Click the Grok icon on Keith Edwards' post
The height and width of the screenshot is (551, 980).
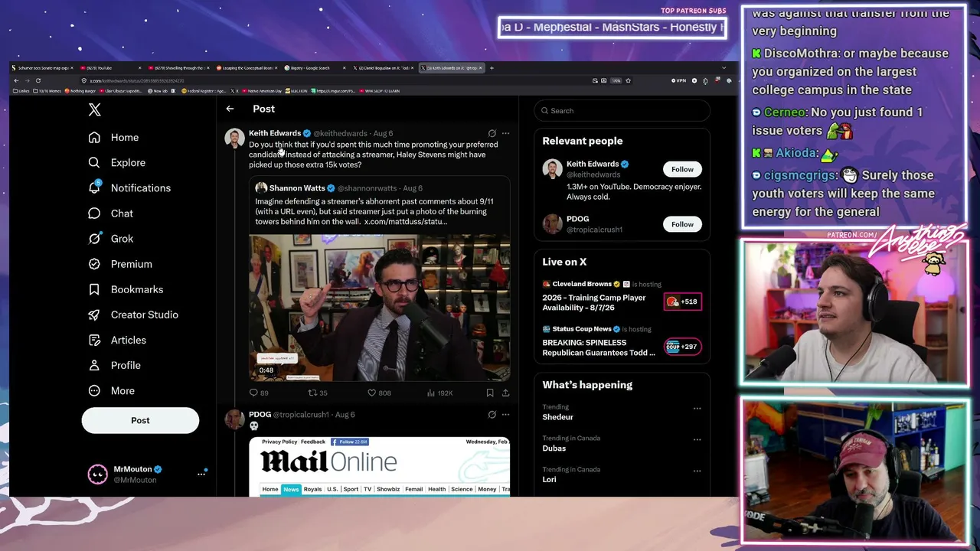[492, 133]
